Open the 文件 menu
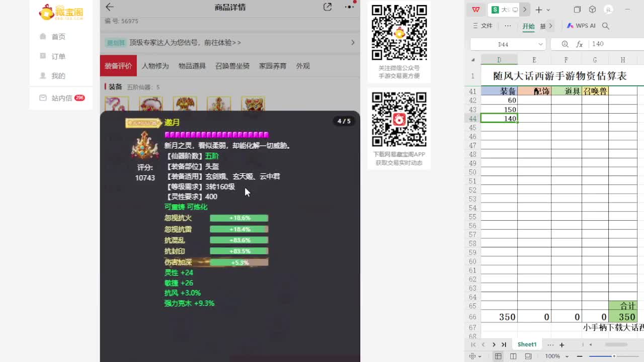This screenshot has width=644, height=362. pyautogui.click(x=487, y=26)
